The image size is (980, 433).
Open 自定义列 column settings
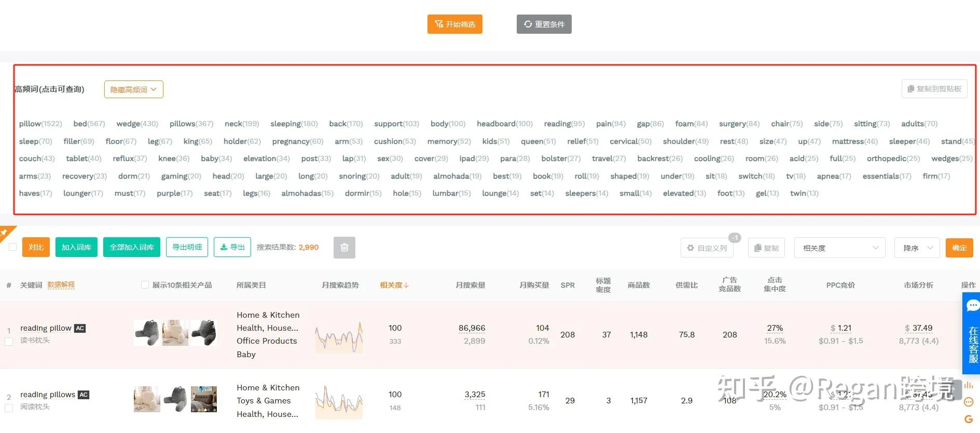click(707, 248)
